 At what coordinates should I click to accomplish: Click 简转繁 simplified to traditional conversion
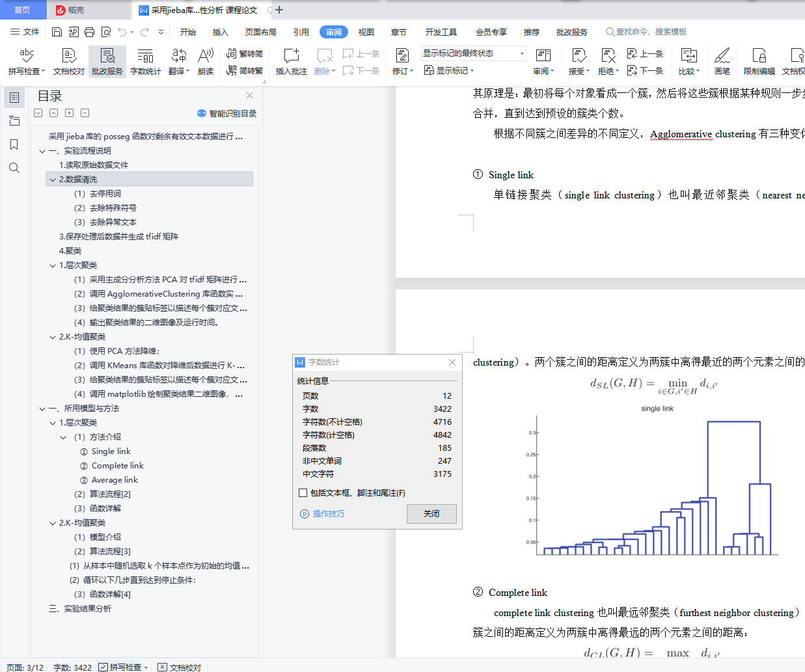[x=245, y=70]
